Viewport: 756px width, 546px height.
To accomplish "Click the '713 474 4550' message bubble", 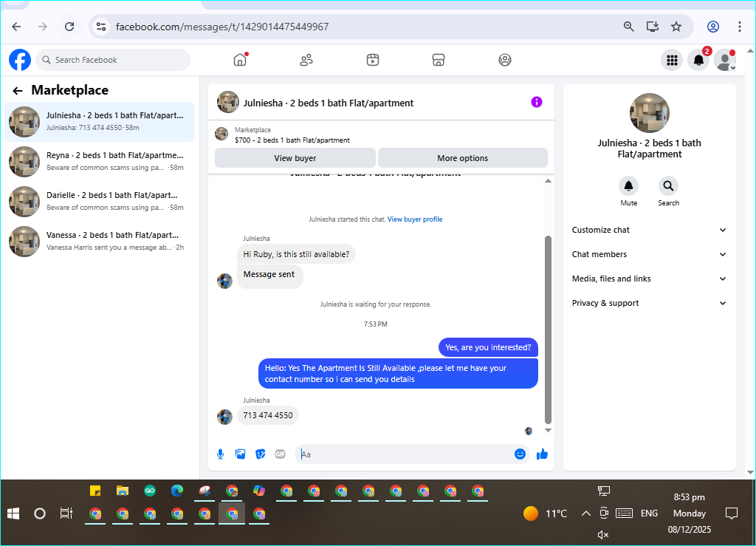I will pyautogui.click(x=267, y=415).
